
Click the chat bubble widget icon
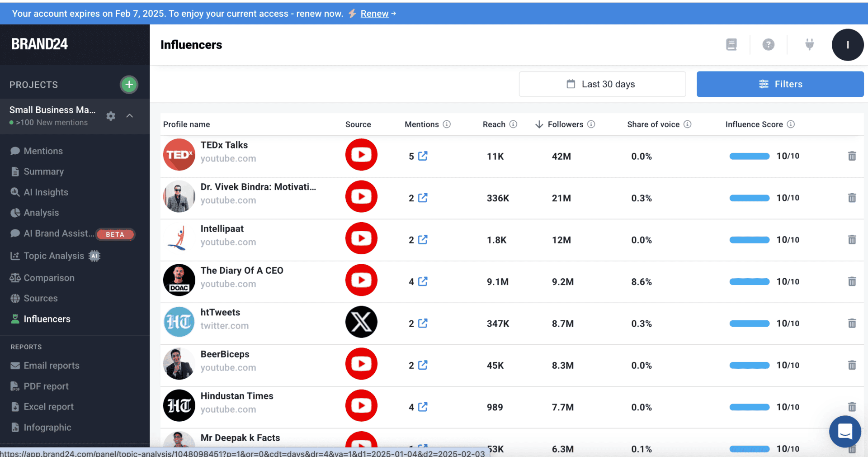[x=845, y=432]
